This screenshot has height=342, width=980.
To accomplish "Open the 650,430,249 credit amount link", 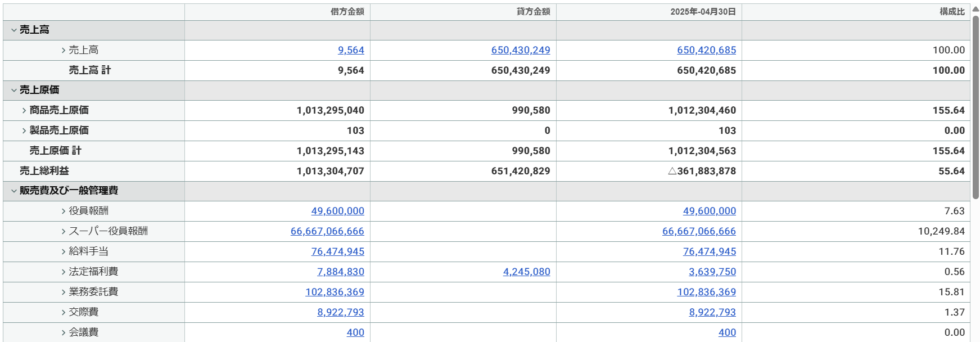I will [x=521, y=50].
